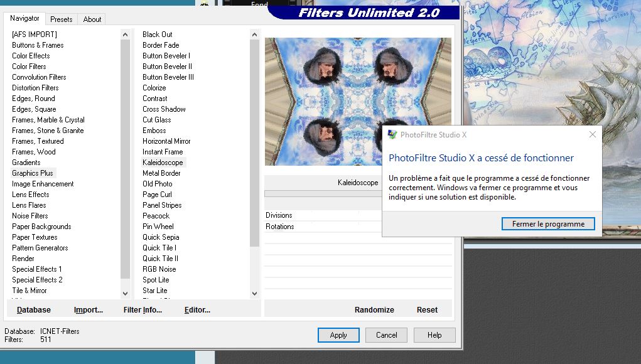Select Paper Textures category
Image resolution: width=641 pixels, height=364 pixels.
[35, 237]
